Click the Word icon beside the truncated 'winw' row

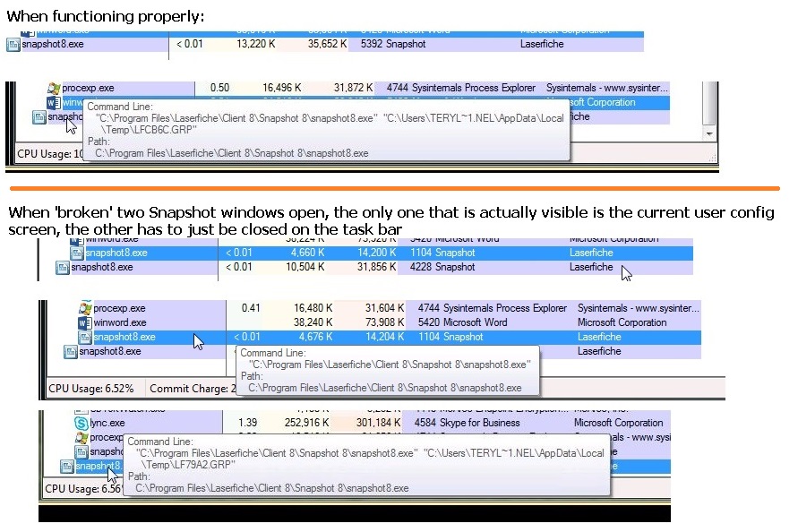point(54,103)
